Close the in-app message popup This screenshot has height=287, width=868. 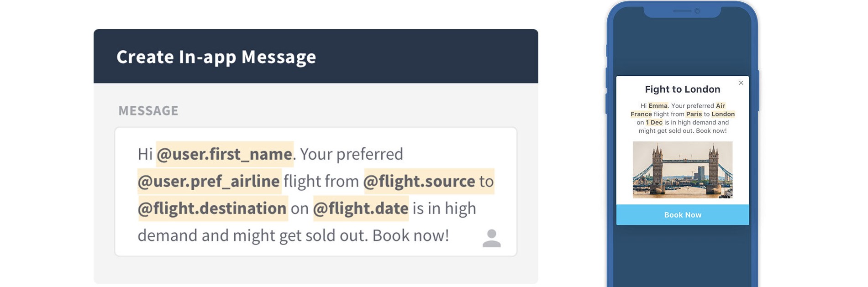741,83
